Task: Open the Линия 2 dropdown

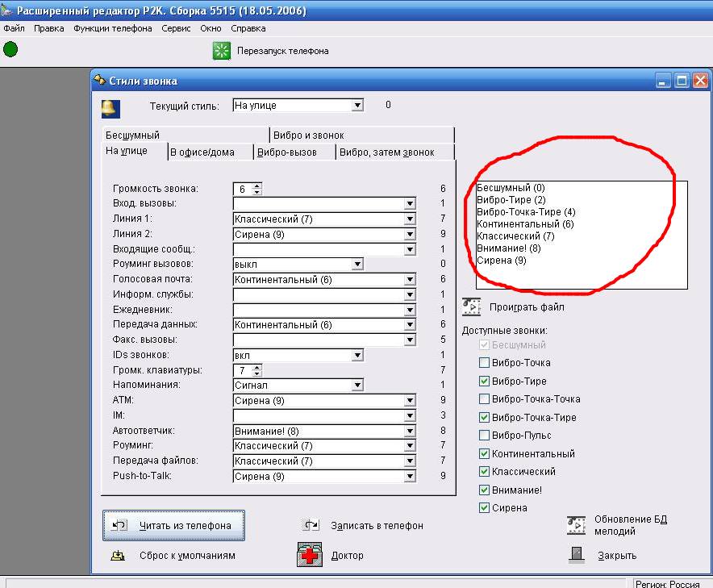Action: [410, 234]
